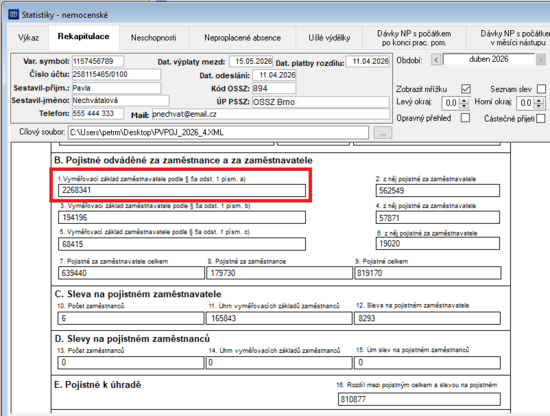This screenshot has height=416, width=550.
Task: Click field 11 with value 165843
Action: [x=279, y=318]
